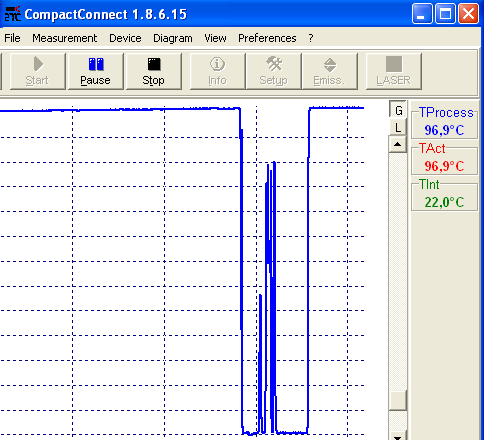Open Setup with the tools icon
The height and width of the screenshot is (440, 484).
click(x=274, y=71)
